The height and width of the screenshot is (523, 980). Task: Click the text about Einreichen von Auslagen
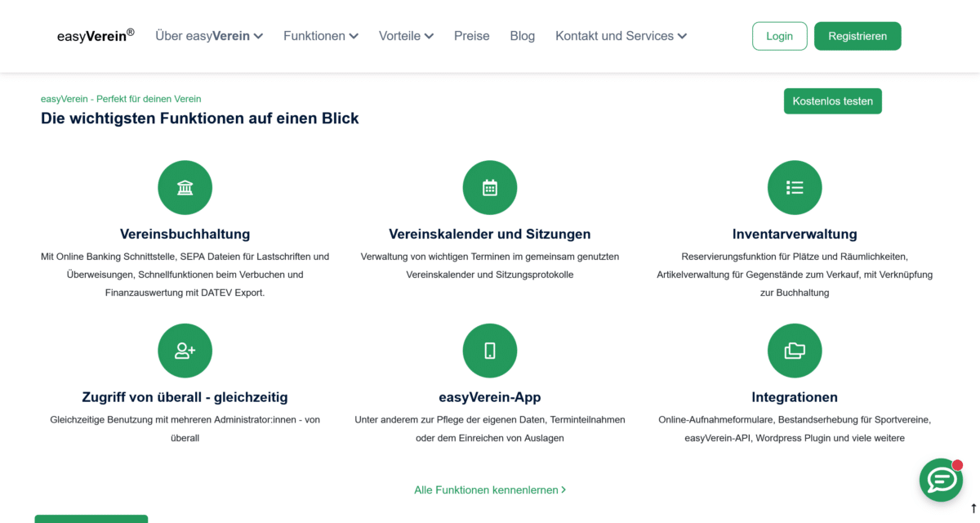[x=490, y=429]
